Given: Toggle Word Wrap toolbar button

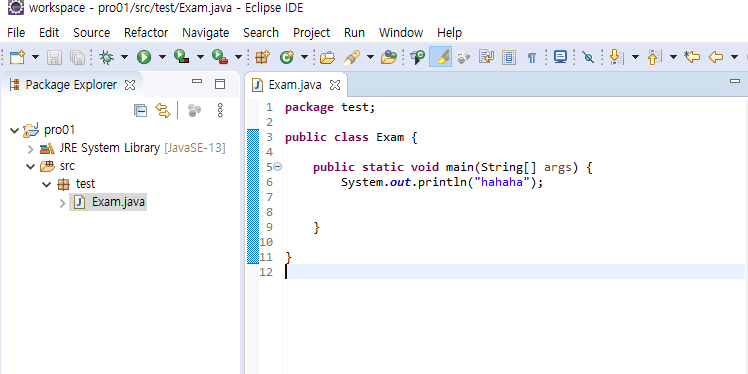Looking at the screenshot, I should tap(486, 58).
